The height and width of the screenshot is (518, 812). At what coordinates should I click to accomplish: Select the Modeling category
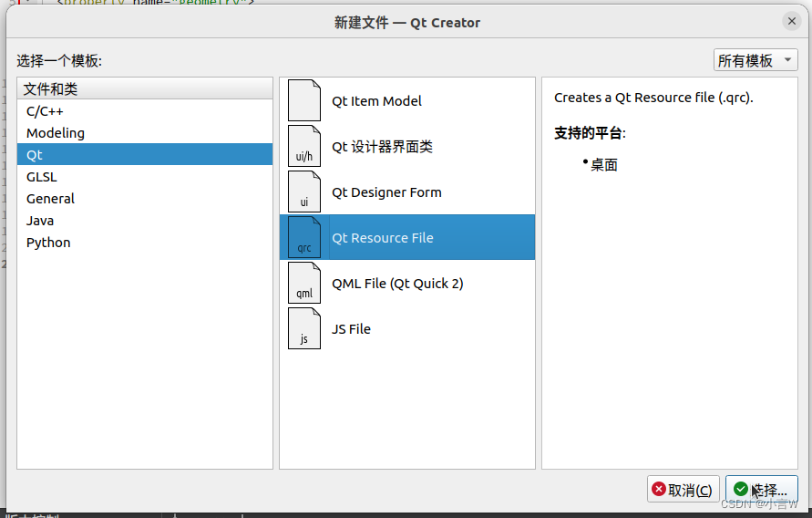point(145,132)
